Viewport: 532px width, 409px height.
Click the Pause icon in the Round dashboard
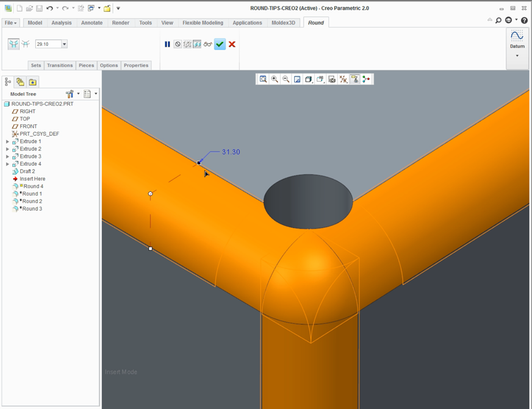pos(167,44)
